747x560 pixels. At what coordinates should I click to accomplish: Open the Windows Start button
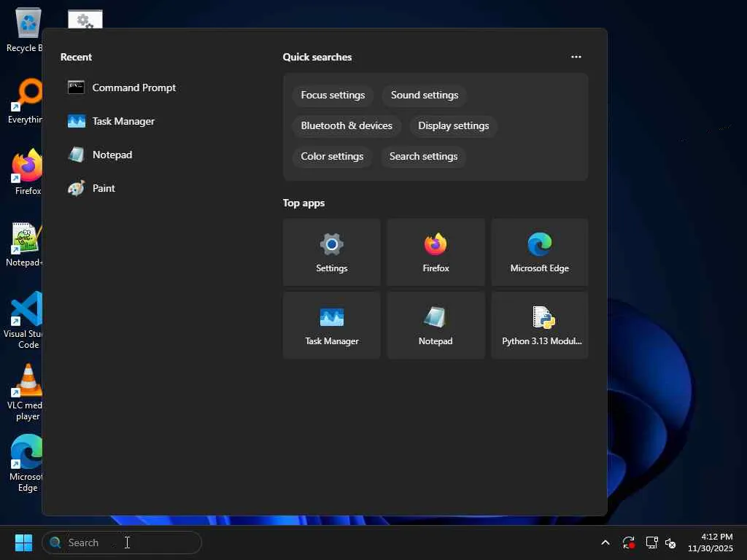pos(23,542)
